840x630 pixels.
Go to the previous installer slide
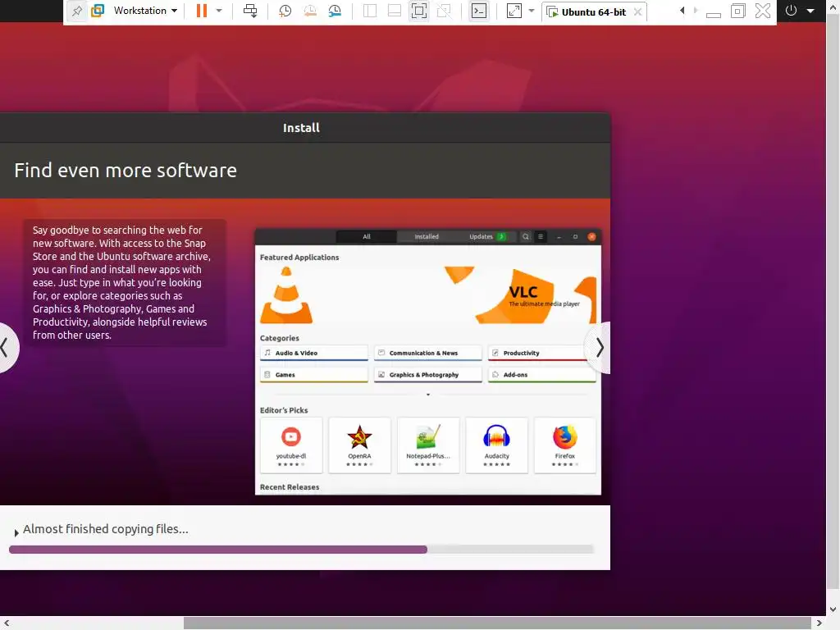pyautogui.click(x=7, y=348)
